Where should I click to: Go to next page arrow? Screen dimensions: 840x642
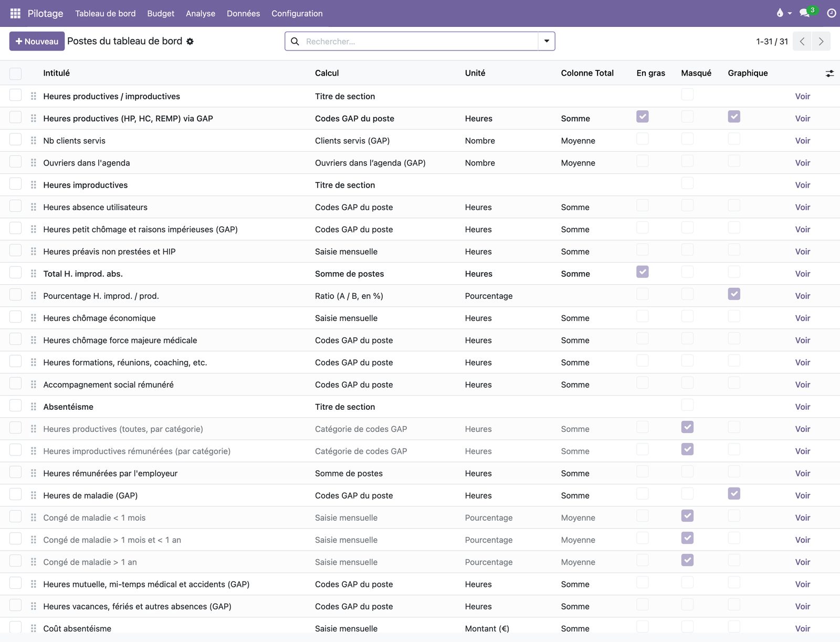(821, 42)
